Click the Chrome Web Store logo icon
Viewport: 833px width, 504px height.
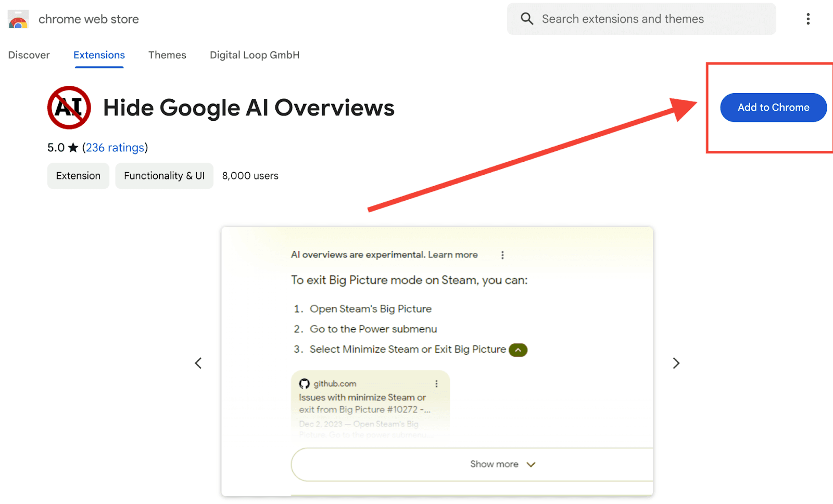coord(18,19)
